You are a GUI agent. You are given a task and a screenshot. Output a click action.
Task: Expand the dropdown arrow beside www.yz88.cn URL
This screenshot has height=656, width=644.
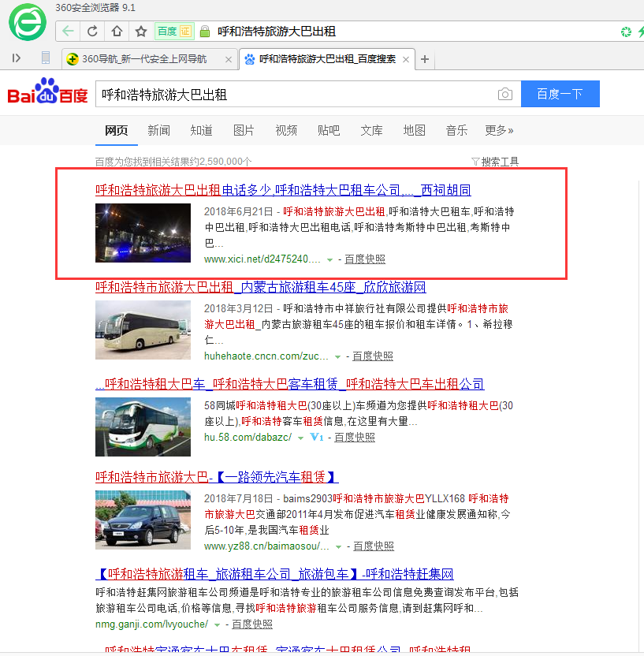(x=338, y=547)
